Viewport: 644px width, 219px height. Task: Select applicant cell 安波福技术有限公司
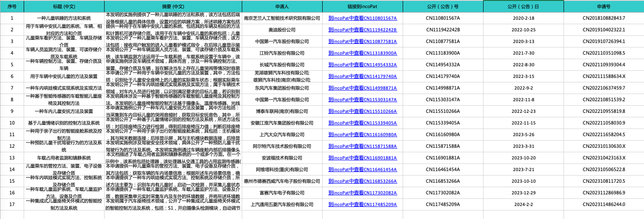click(x=282, y=158)
